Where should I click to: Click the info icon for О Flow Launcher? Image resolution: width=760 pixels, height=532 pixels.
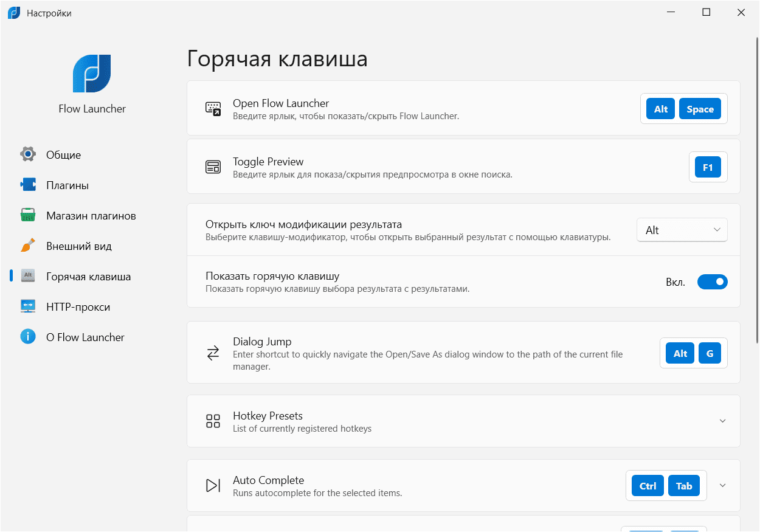(28, 337)
